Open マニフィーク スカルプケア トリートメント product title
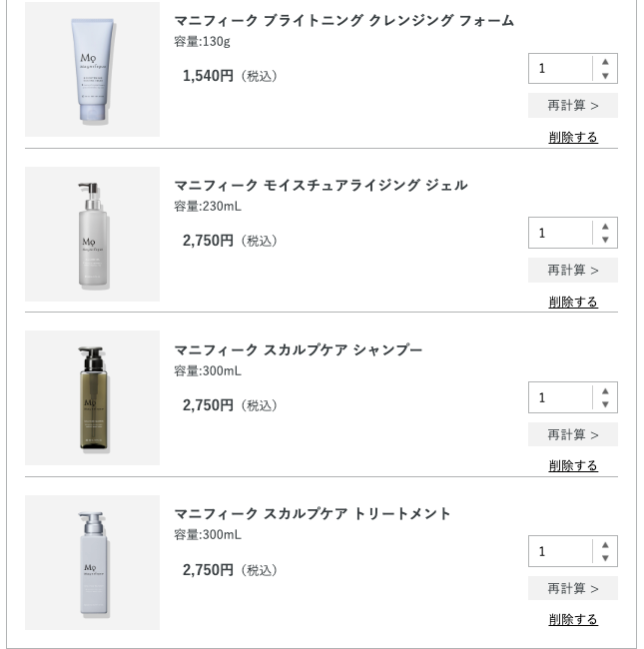This screenshot has height=649, width=644. 313,514
